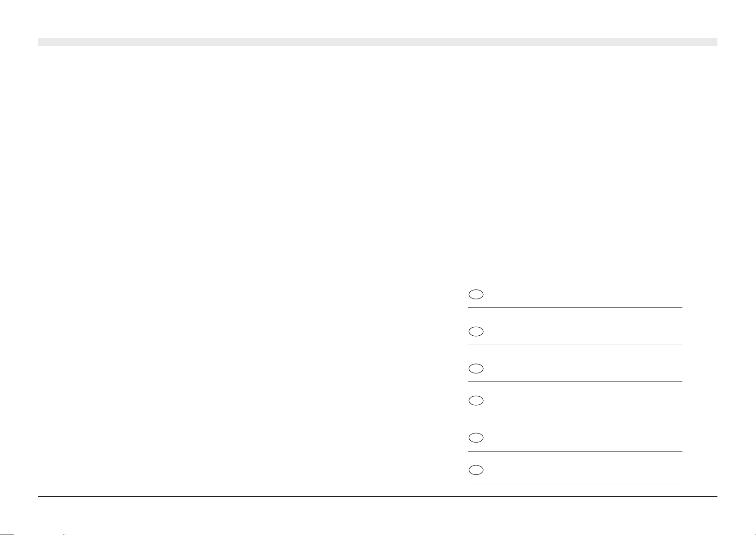Click the blank entry beside the fourth oval
Screen dimensions: 756x535
pyautogui.click(x=583, y=401)
